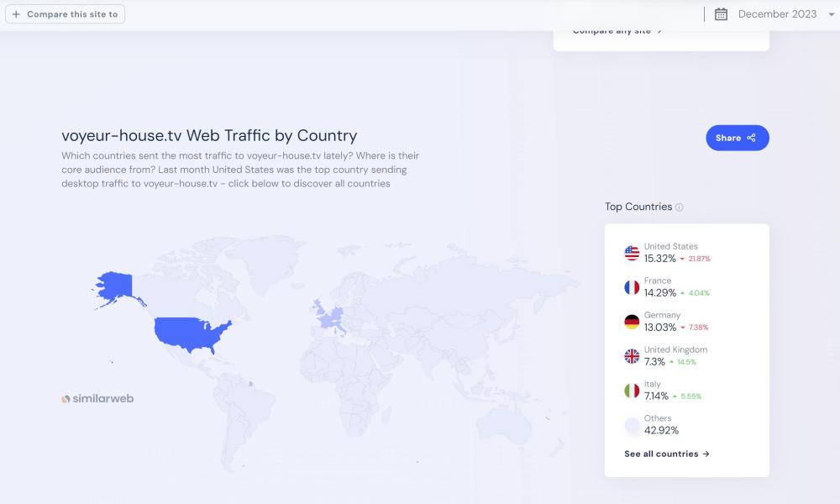The image size is (840, 504).
Task: Click the dropdown arrow next to December 2023
Action: [832, 14]
